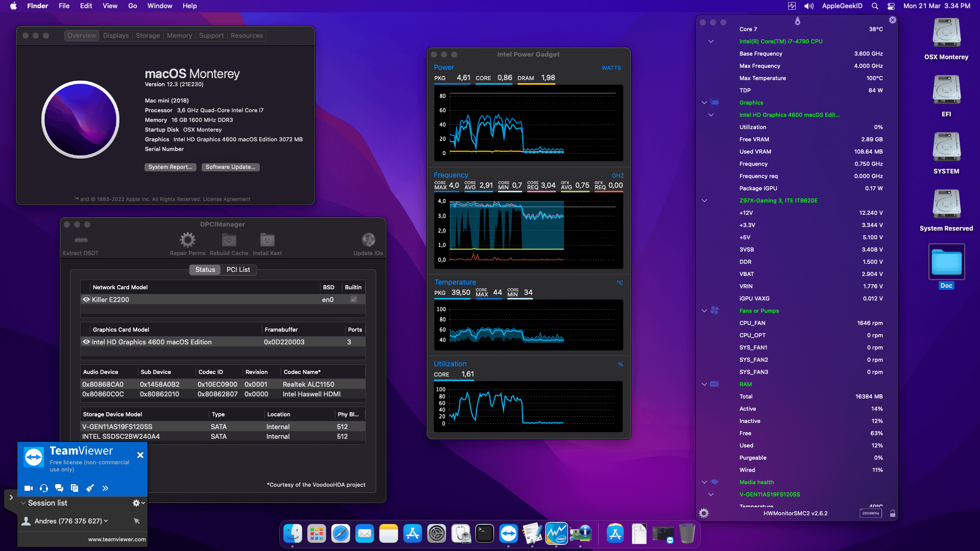Switch to Memory tab in About This Mac
This screenshot has width=980, height=551.
click(x=179, y=36)
